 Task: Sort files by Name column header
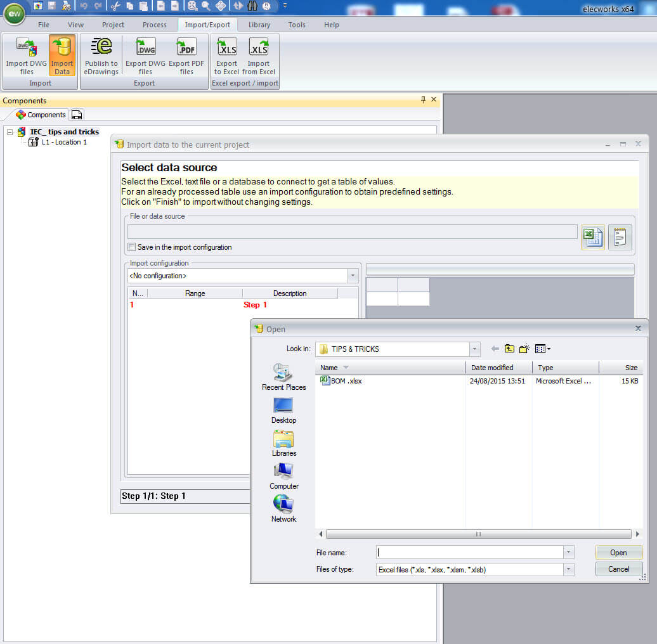pos(390,368)
